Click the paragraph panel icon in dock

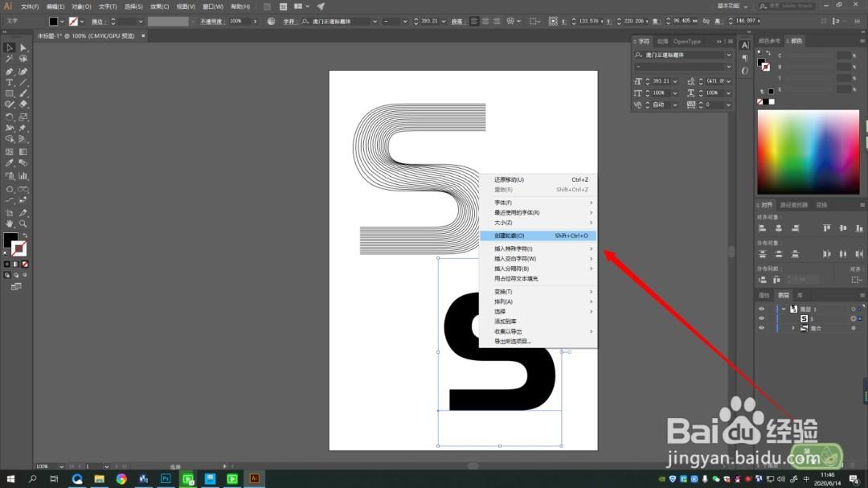tap(745, 58)
